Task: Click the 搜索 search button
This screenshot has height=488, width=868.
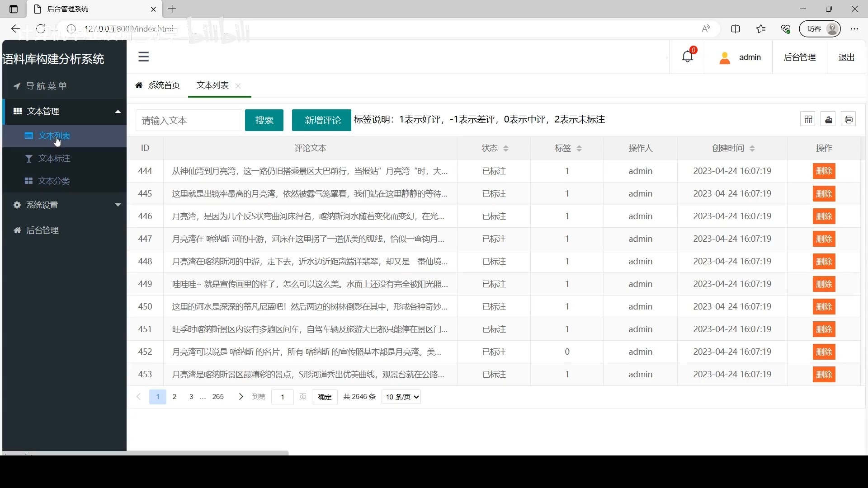Action: [x=264, y=120]
